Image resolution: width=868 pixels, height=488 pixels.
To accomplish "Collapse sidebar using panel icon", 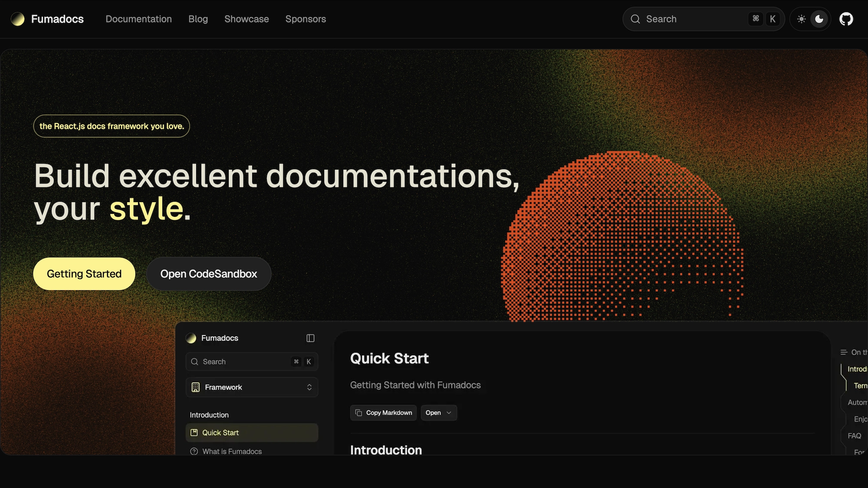I will (310, 338).
